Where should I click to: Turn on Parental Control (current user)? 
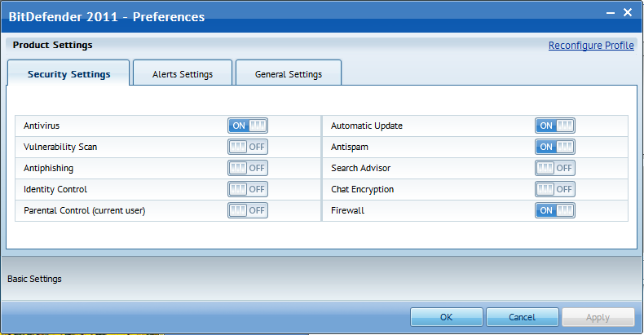(x=248, y=210)
